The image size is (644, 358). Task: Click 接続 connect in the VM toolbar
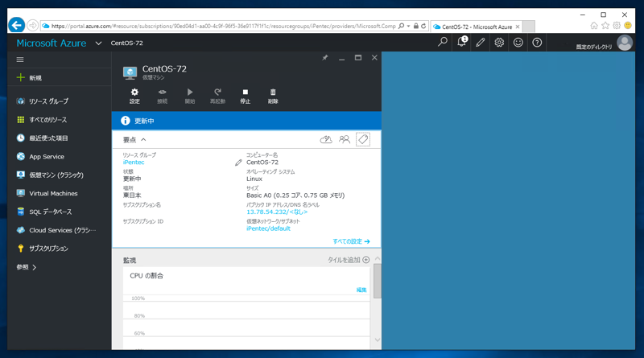pos(163,96)
